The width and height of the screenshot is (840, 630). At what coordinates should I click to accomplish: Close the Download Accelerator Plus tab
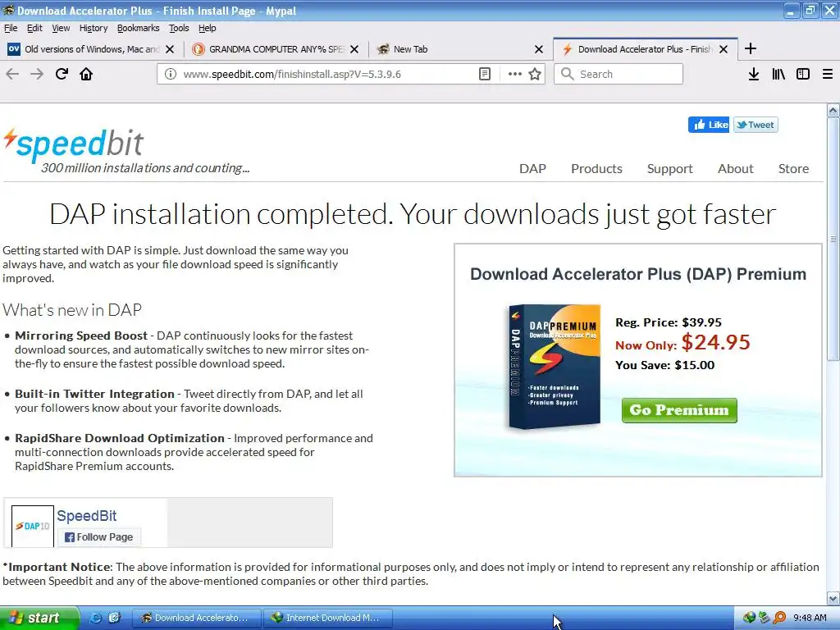[724, 49]
